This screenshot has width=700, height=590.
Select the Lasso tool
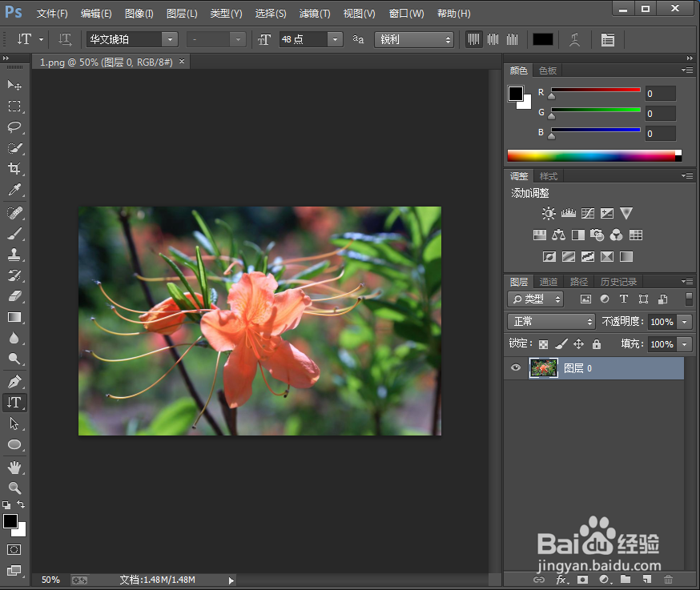coord(14,126)
